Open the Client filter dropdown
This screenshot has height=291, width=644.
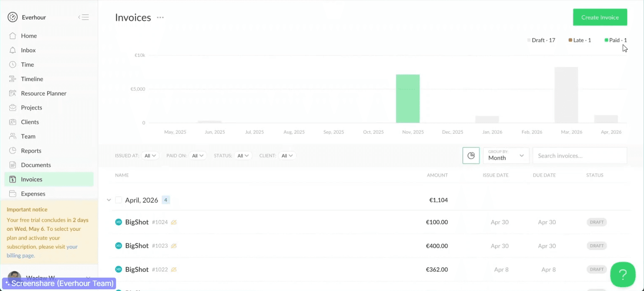(x=287, y=156)
